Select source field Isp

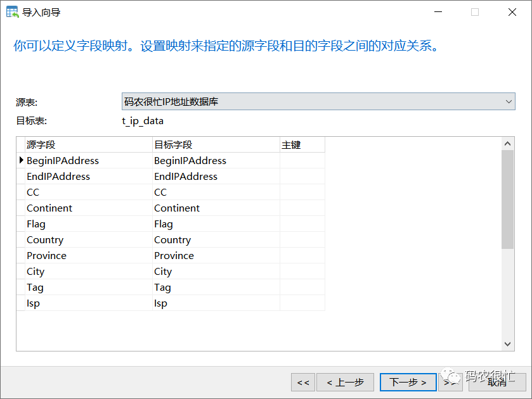(x=89, y=303)
